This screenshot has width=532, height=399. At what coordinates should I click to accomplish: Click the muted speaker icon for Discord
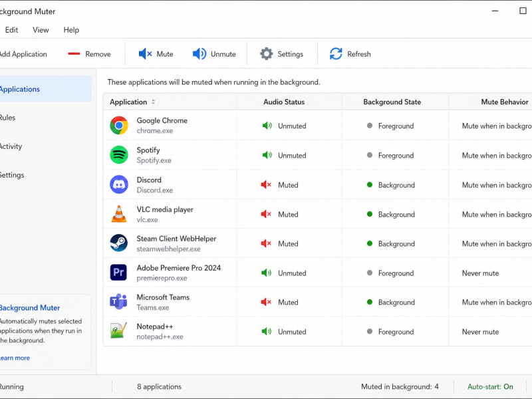(x=266, y=185)
